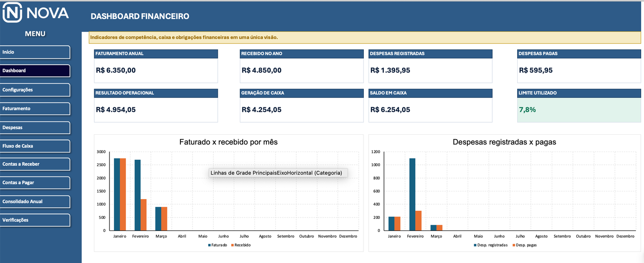644x263 pixels.
Task: Select Janeiro Desp. registradas blue bar
Action: click(391, 224)
